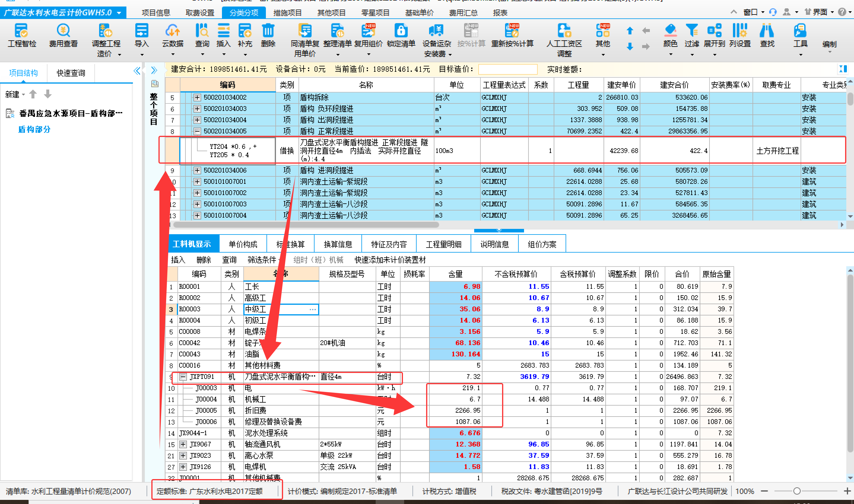Click the 目标造价 input field
This screenshot has height=504, width=854.
click(x=508, y=70)
